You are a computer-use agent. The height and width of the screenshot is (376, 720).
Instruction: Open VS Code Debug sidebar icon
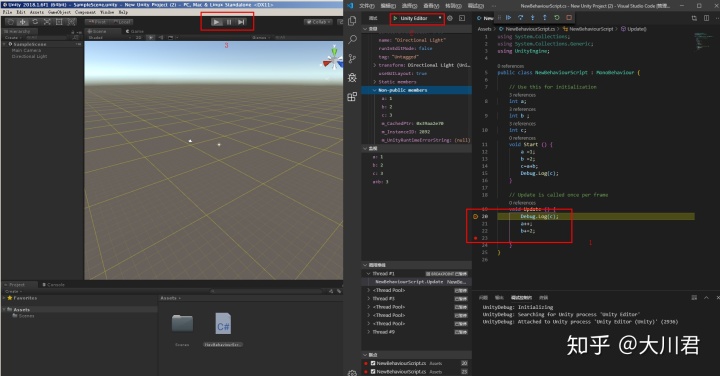[352, 78]
